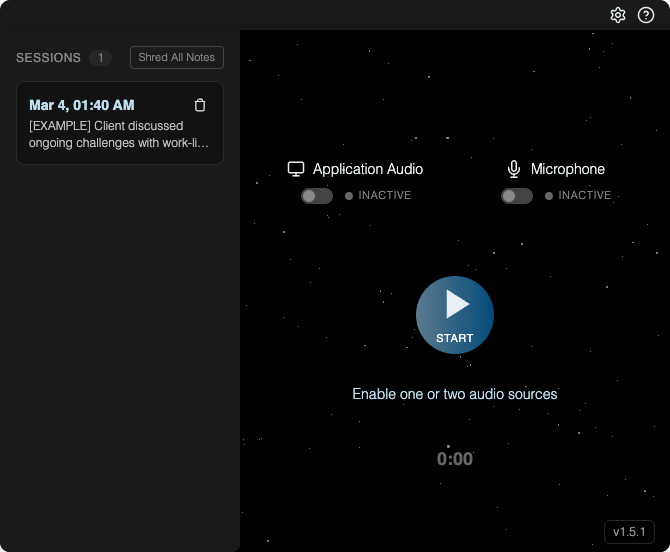Click the v1.5.1 version badge
This screenshot has width=670, height=552.
click(629, 531)
